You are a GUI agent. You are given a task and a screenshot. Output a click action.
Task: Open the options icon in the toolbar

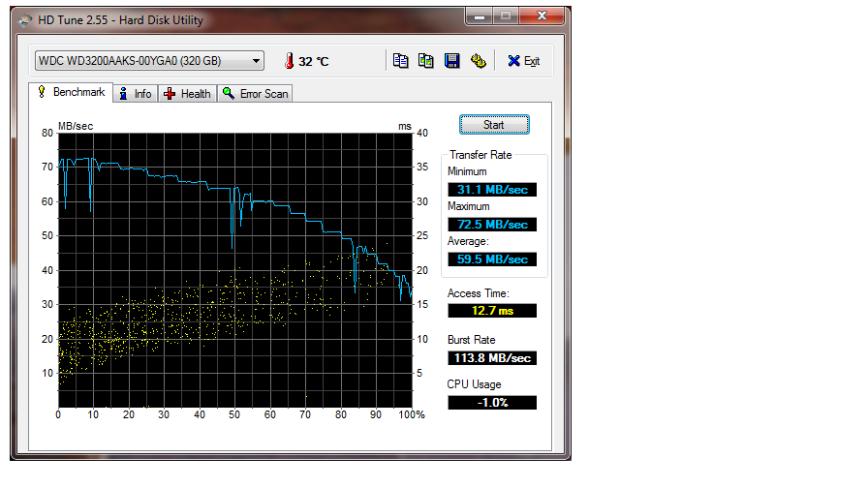(x=478, y=61)
